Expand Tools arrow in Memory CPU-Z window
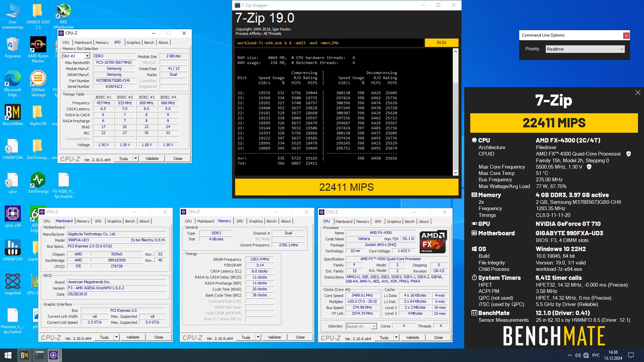 click(258, 337)
